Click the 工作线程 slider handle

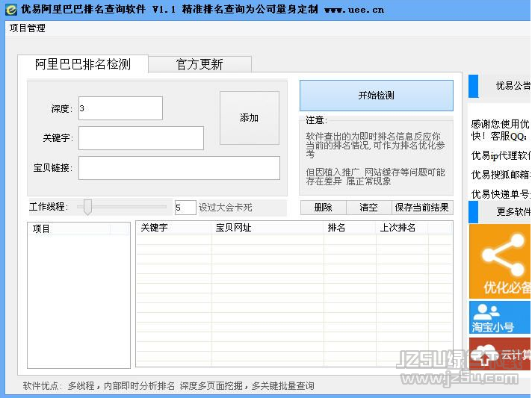[87, 207]
